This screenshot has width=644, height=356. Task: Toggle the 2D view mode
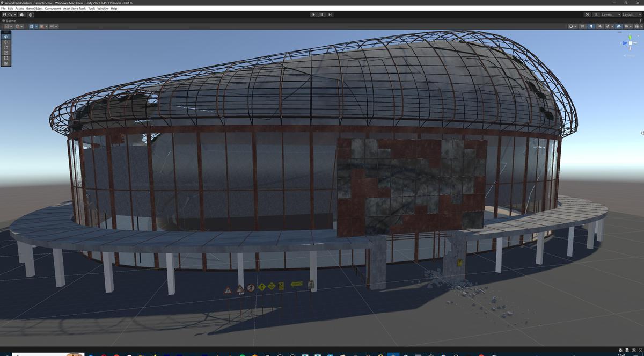point(583,26)
